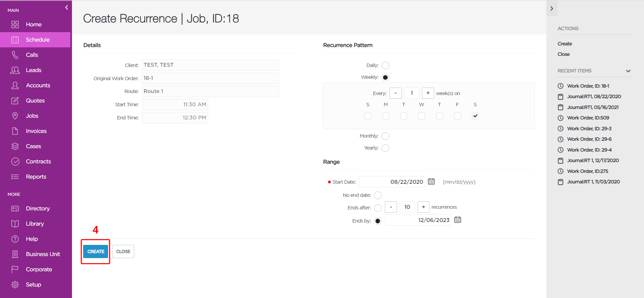Click the Setup gear icon
This screenshot has width=644, height=298.
coord(15,284)
